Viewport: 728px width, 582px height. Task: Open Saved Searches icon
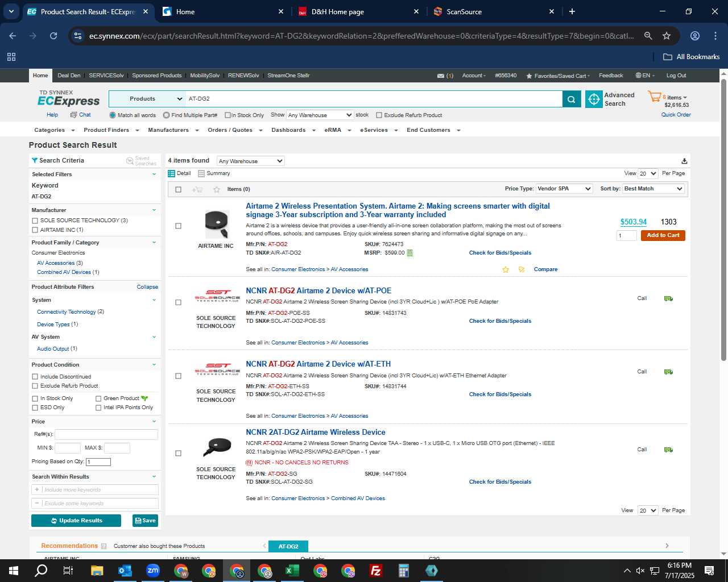pyautogui.click(x=130, y=161)
